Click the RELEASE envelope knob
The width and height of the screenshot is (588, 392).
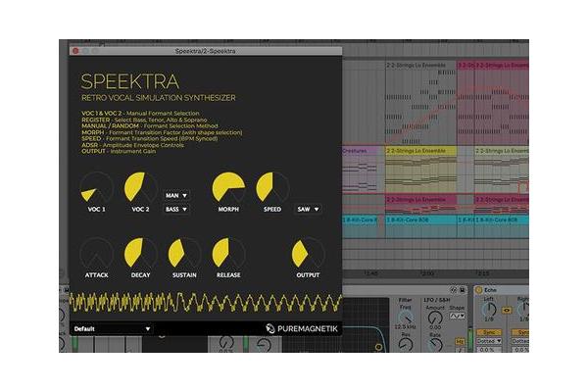tap(228, 254)
